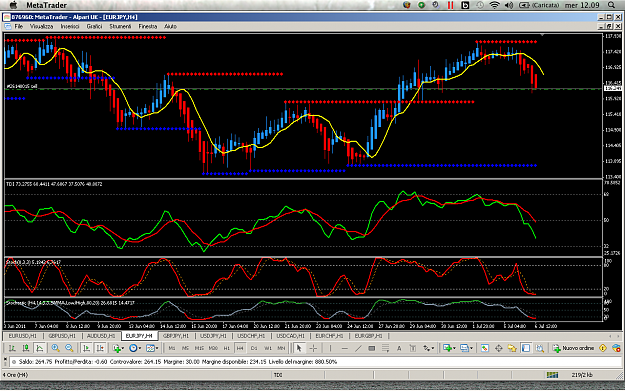Select the vertical line drawing tool
Image resolution: width=625 pixels, height=391 pixels.
click(330, 348)
